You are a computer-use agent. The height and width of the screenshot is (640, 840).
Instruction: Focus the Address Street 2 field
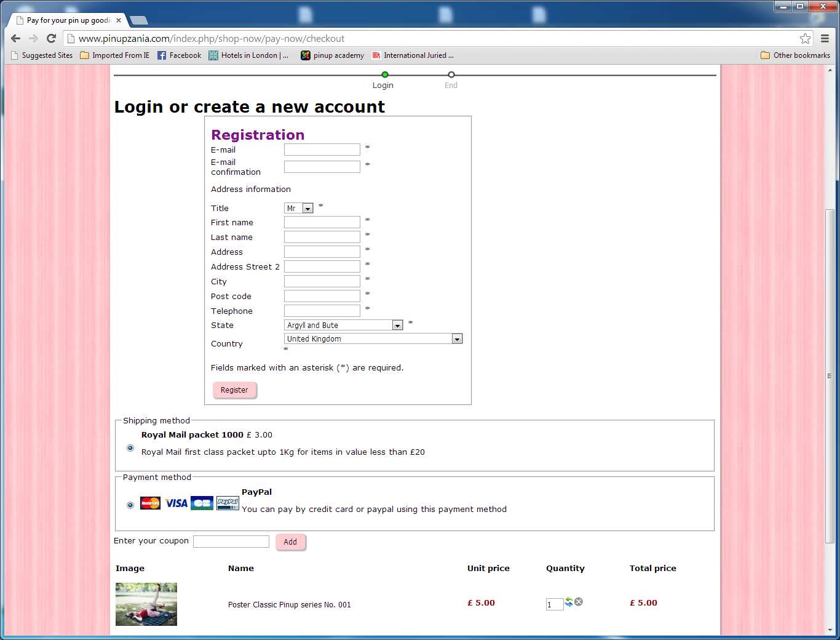click(322, 266)
